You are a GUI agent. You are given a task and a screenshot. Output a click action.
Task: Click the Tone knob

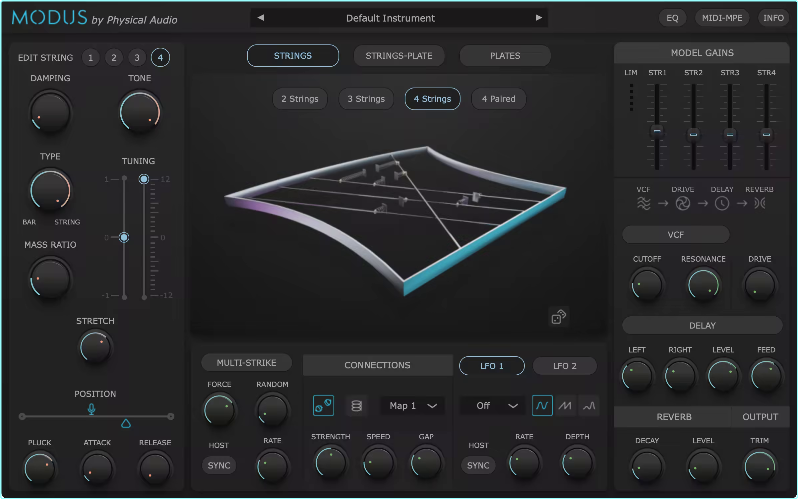(x=140, y=112)
